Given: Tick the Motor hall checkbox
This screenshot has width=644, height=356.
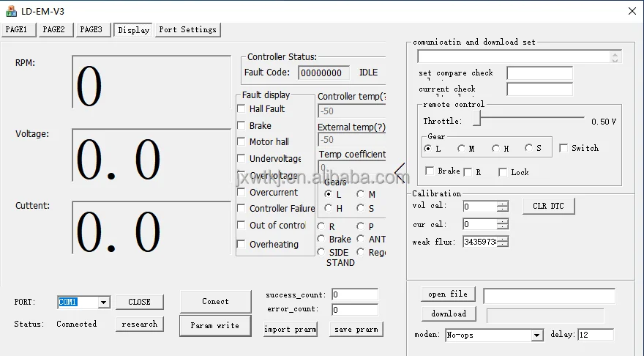Looking at the screenshot, I should tap(241, 142).
